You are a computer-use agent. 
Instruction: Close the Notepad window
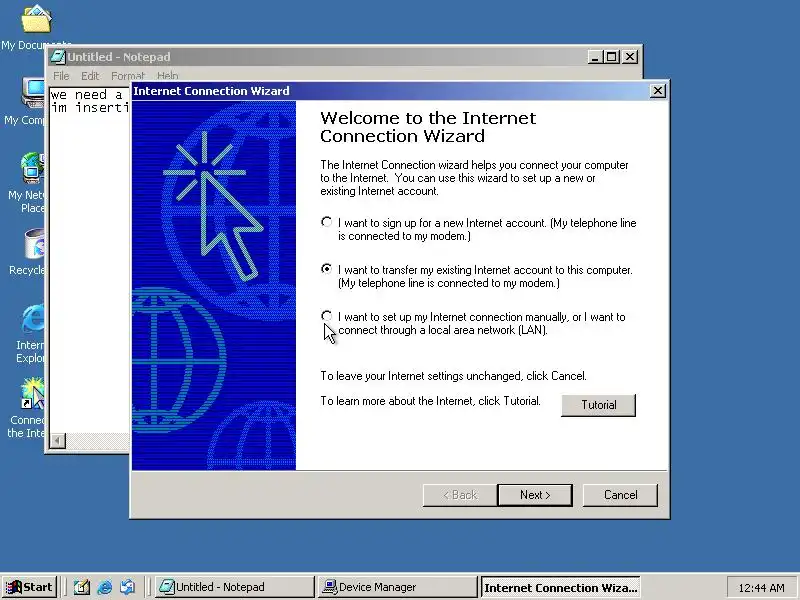(x=631, y=57)
